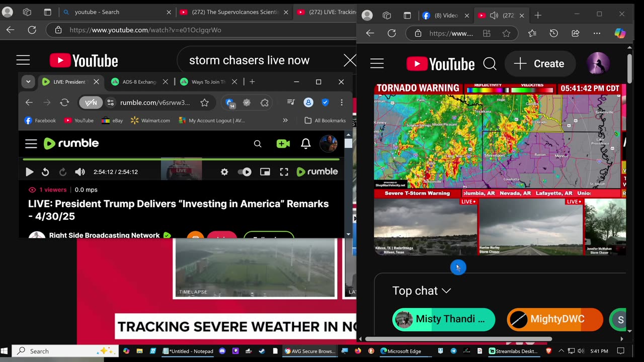Open AVG browser extensions puzzle icon
The image size is (644, 362).
point(265,103)
